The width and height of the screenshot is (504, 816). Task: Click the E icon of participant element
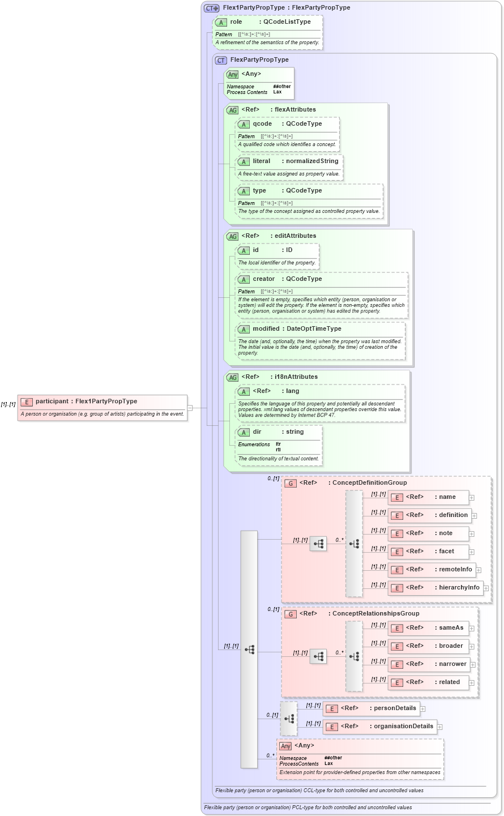coord(27,402)
